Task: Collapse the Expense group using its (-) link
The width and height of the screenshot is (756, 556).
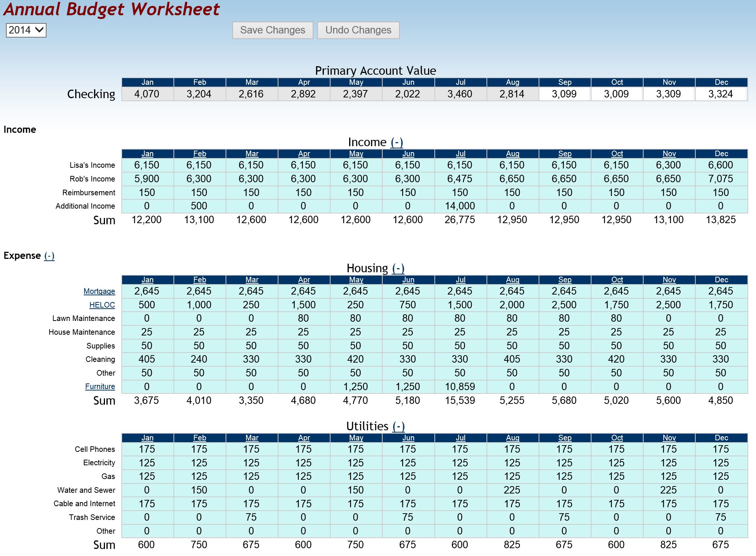Action: [49, 255]
